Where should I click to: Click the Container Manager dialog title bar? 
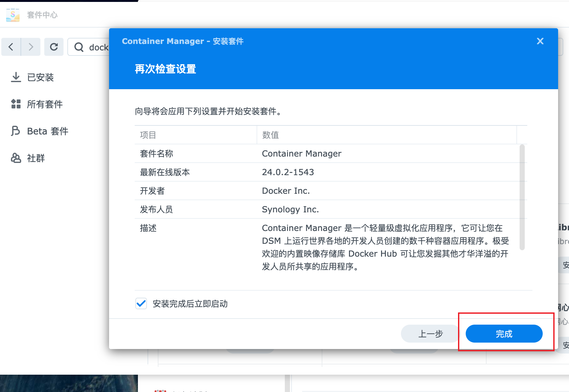point(183,41)
